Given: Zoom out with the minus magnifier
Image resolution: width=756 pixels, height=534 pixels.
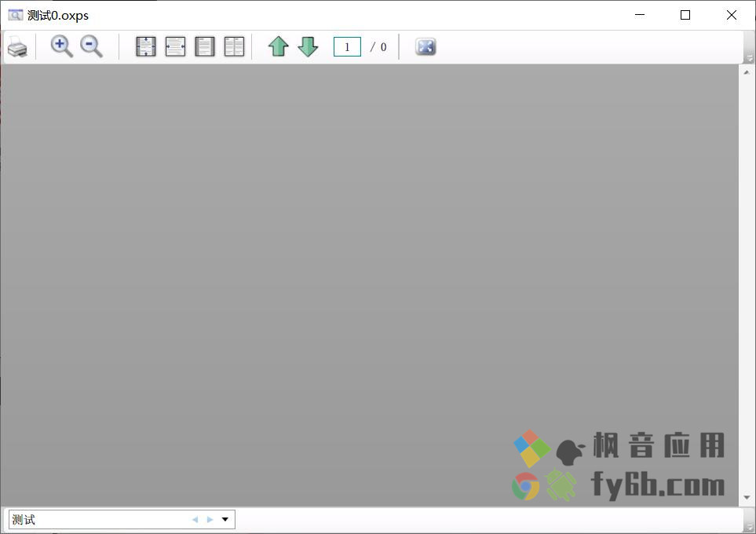Looking at the screenshot, I should [x=91, y=47].
